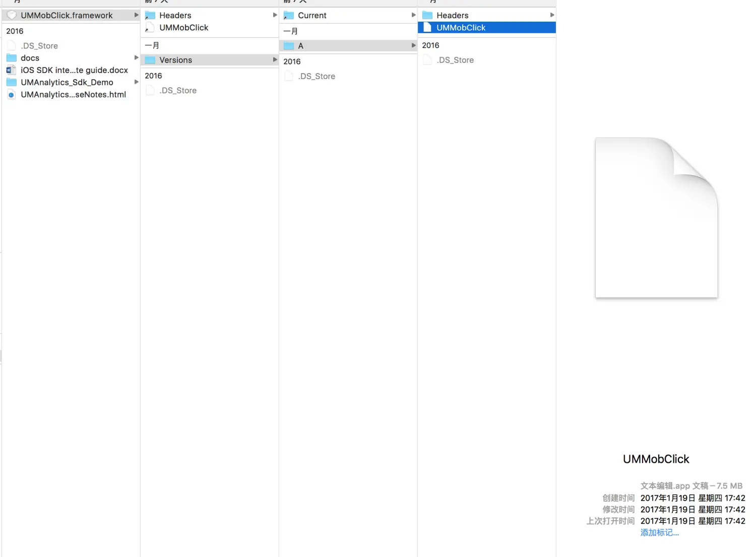Expand the Current folder arrow
This screenshot has width=756, height=557.
pyautogui.click(x=413, y=15)
